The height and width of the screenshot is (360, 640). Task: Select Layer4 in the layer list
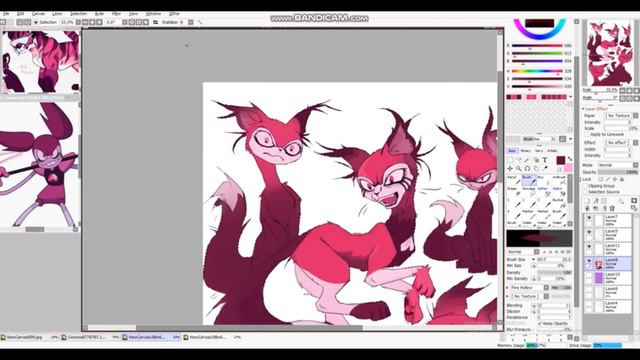[608, 307]
